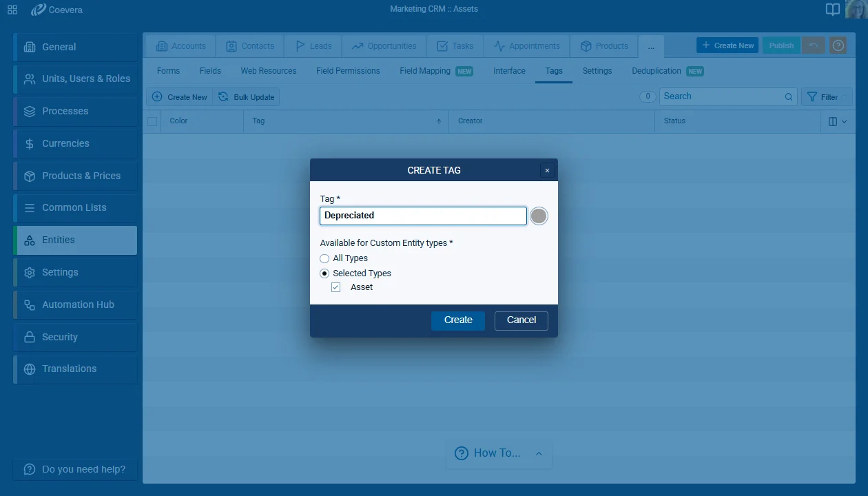Open the Field Permissions subtab
This screenshot has width=868, height=496.
(348, 71)
